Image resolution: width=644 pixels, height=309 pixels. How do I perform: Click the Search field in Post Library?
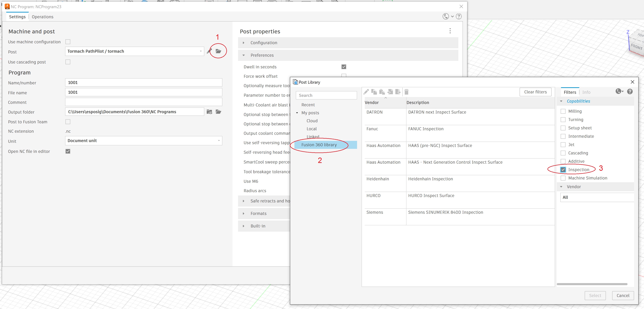click(326, 95)
